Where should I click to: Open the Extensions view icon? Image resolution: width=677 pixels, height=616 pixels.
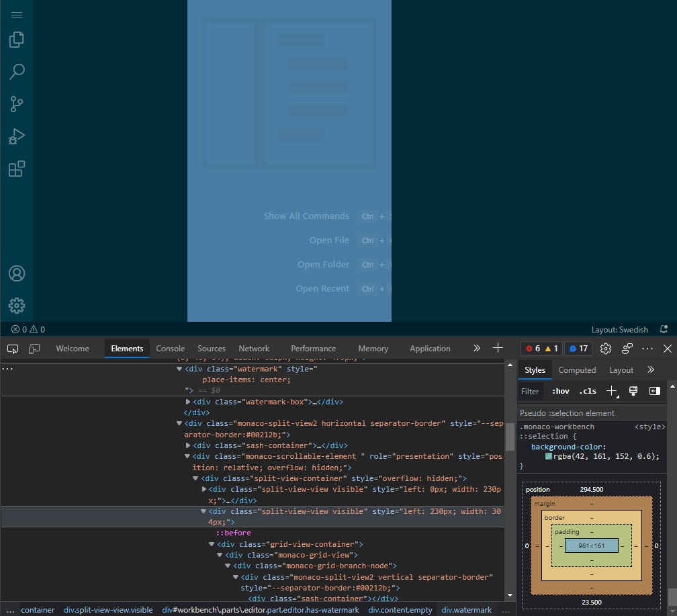pos(16,169)
